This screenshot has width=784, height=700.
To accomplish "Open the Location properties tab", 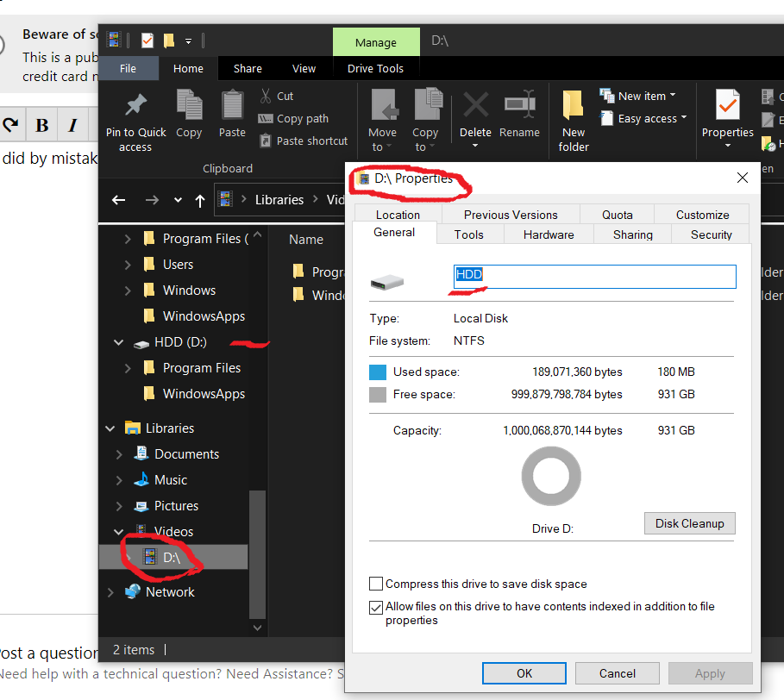I will [398, 215].
